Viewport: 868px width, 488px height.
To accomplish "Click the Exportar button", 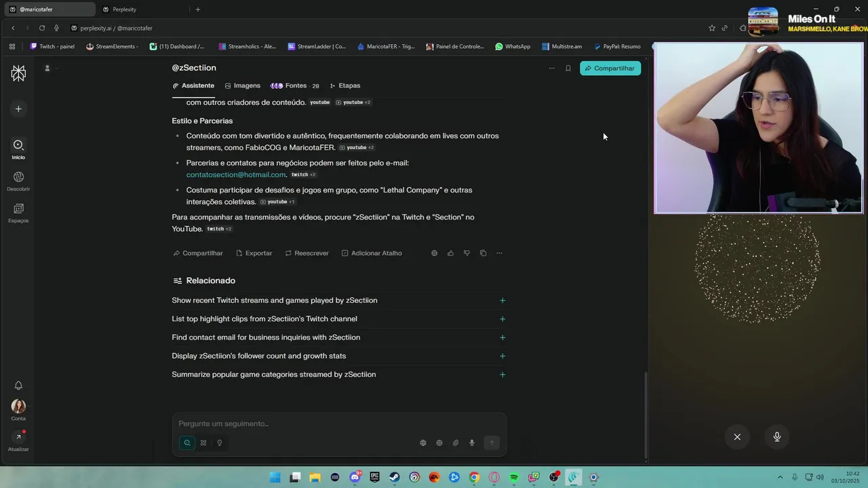I will click(x=254, y=253).
